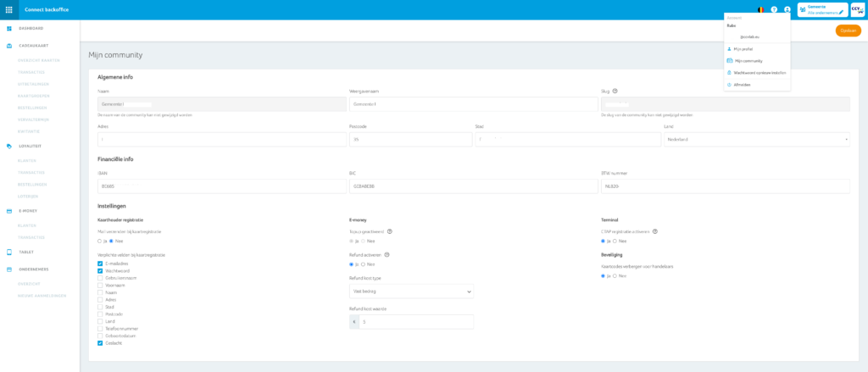The width and height of the screenshot is (868, 372).
Task: Click the Cadeaukaart sidebar icon
Action: 8,46
